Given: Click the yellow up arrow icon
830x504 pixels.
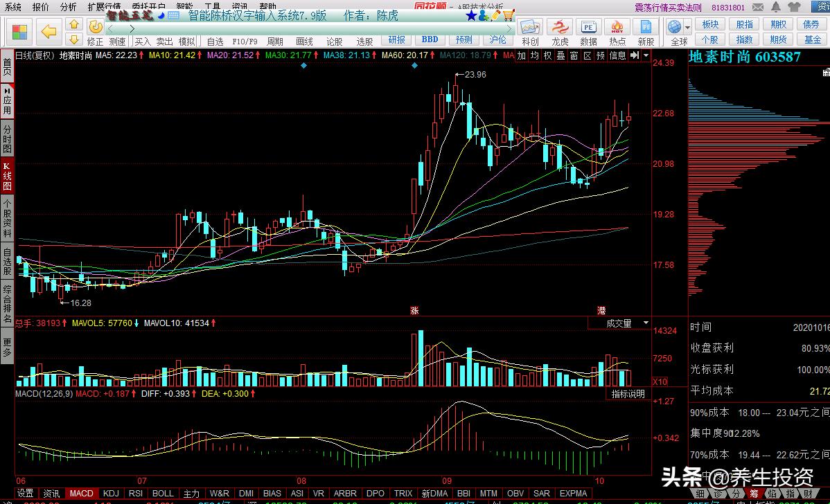Looking at the screenshot, I should (74, 24).
